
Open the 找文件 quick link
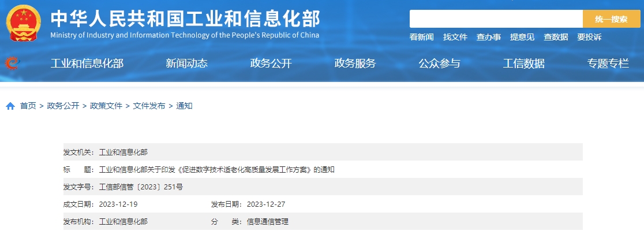455,37
